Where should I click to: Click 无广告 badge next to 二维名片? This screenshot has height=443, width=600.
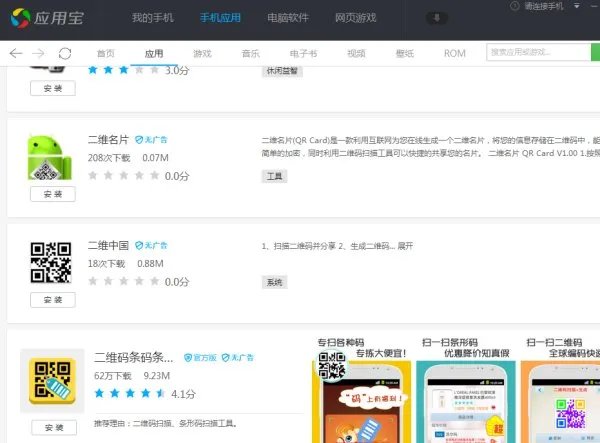point(151,140)
